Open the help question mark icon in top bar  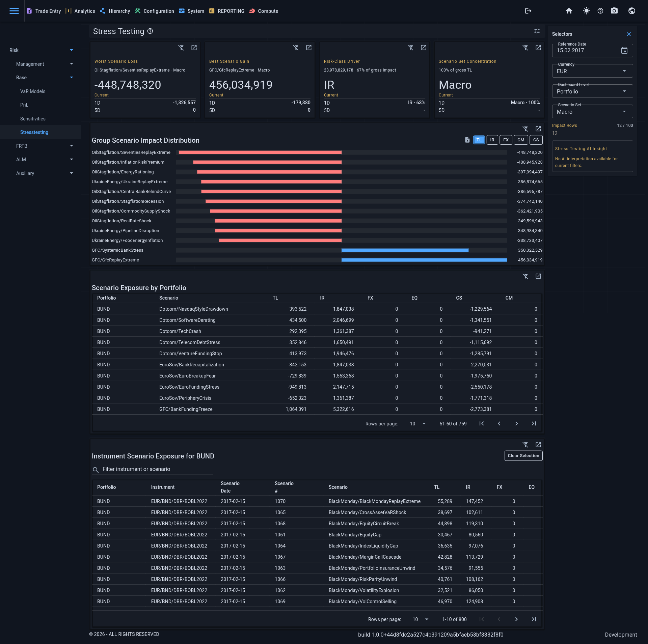pyautogui.click(x=600, y=11)
